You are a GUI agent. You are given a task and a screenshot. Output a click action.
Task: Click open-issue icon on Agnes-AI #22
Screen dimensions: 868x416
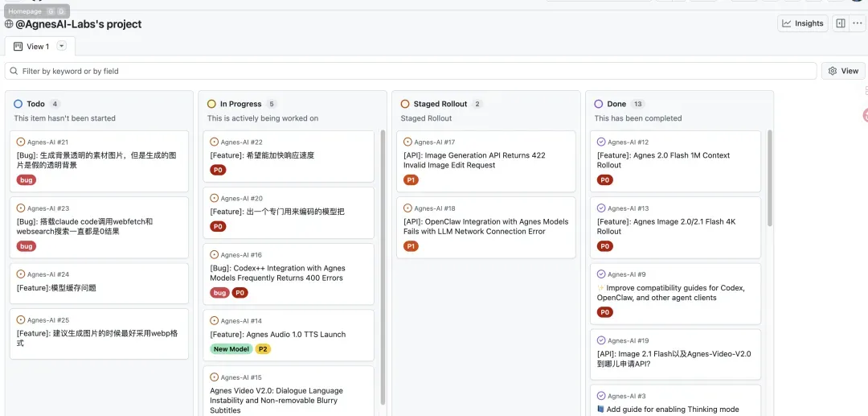pyautogui.click(x=215, y=142)
